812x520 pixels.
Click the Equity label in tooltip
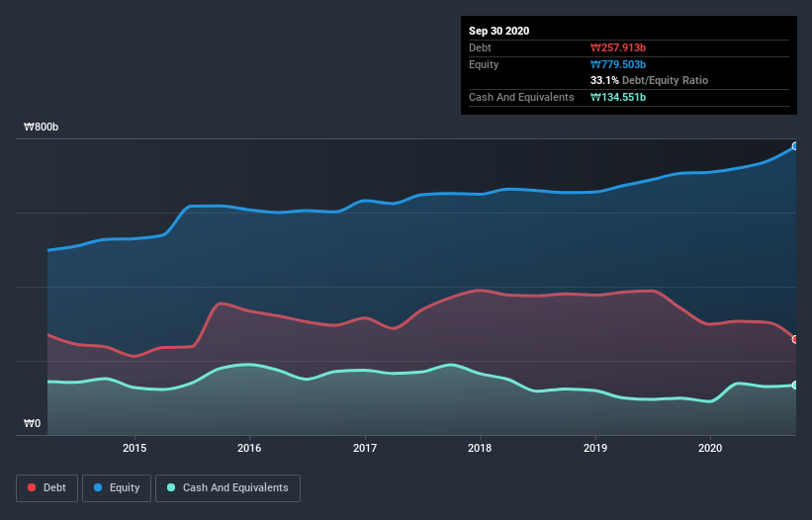[x=484, y=64]
